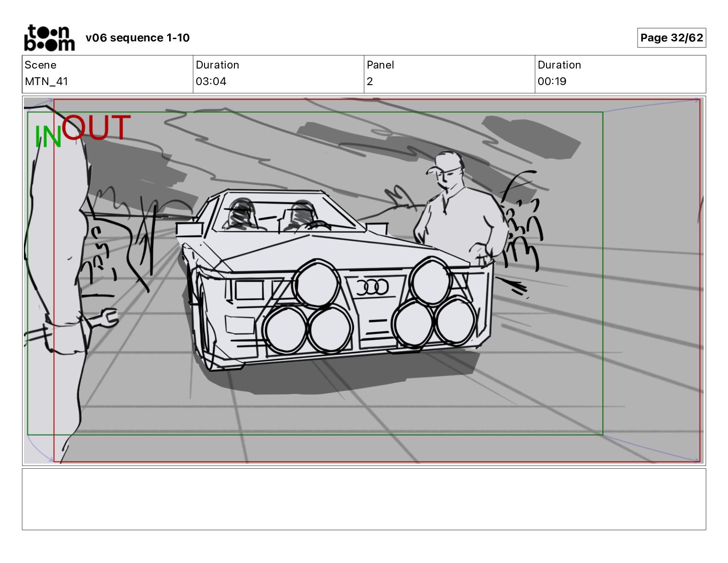Click the 'Panel' header label
728x563 pixels.
click(381, 65)
